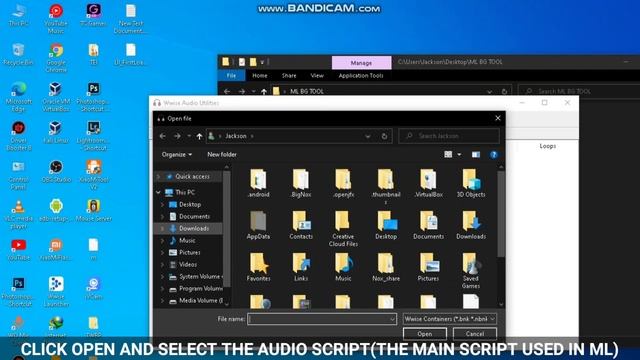Screen dimensions: 640x360
Task: Expand Pictures node in navigation tree
Action: point(162,253)
